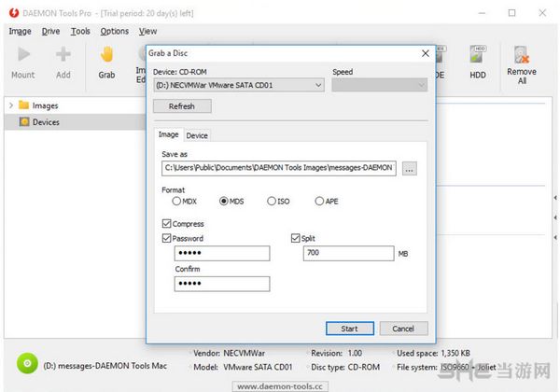Switch to the Image tab

point(169,134)
